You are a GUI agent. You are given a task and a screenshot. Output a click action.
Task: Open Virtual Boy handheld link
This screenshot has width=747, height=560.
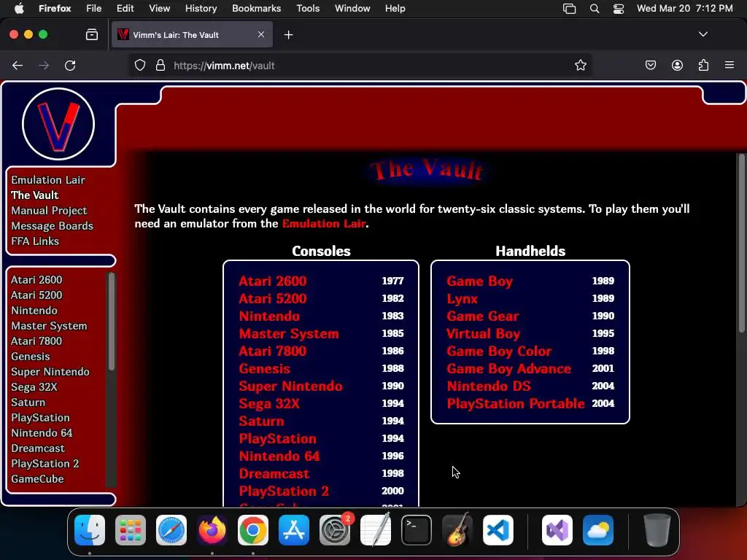(x=483, y=334)
